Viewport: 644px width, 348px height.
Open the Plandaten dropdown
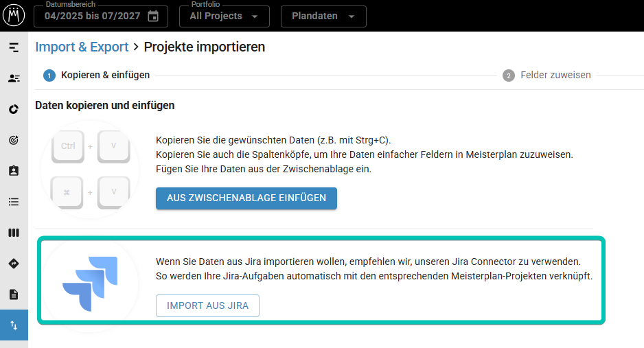(x=323, y=16)
